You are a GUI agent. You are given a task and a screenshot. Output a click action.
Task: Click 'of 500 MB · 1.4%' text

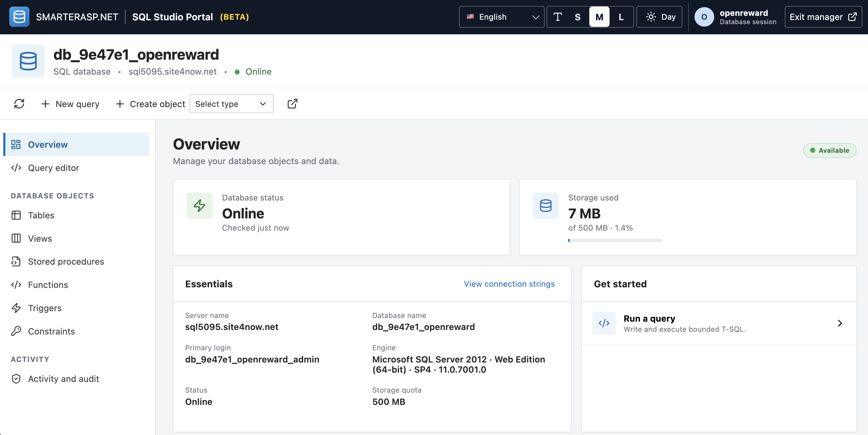tap(600, 228)
